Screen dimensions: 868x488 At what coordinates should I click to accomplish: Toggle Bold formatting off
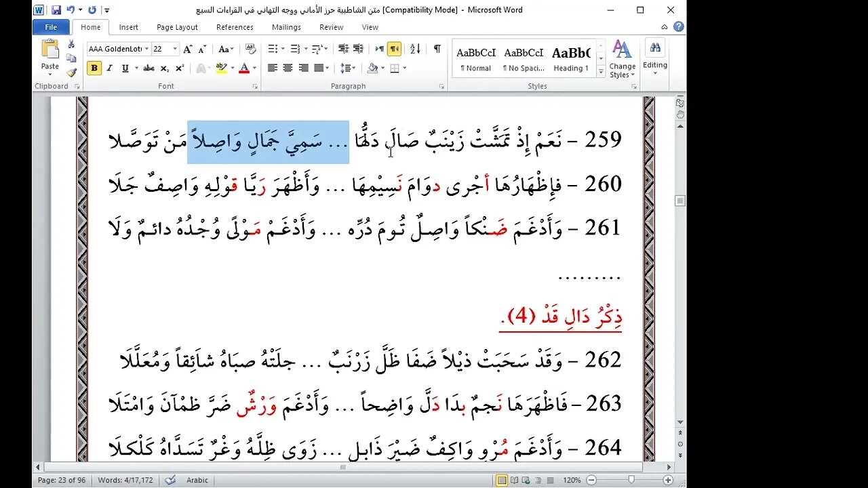[x=94, y=68]
